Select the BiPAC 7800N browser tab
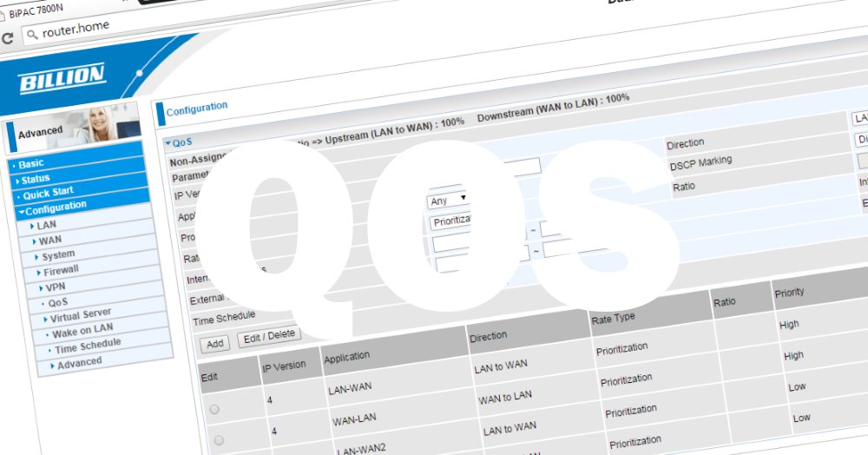 tap(35, 10)
